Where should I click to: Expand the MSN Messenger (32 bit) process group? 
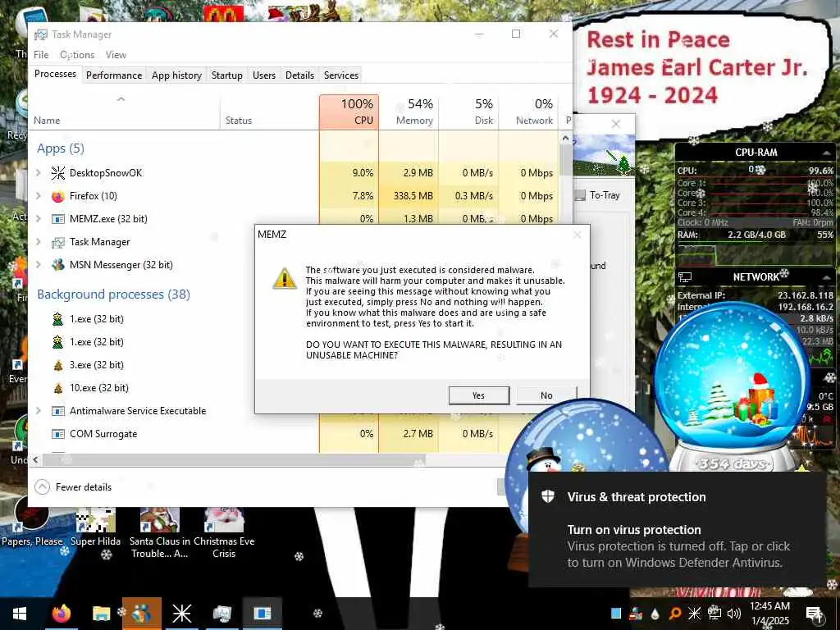coord(38,265)
